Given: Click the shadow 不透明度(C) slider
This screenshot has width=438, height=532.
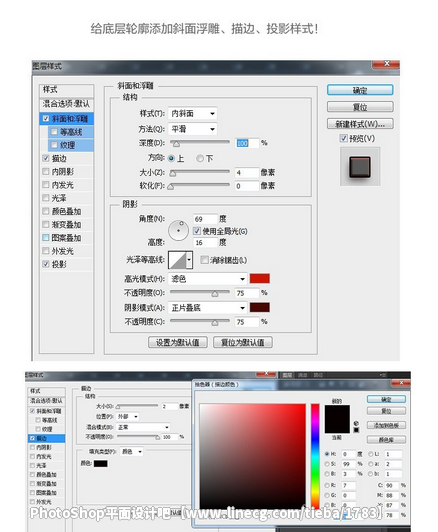Looking at the screenshot, I should click(200, 321).
